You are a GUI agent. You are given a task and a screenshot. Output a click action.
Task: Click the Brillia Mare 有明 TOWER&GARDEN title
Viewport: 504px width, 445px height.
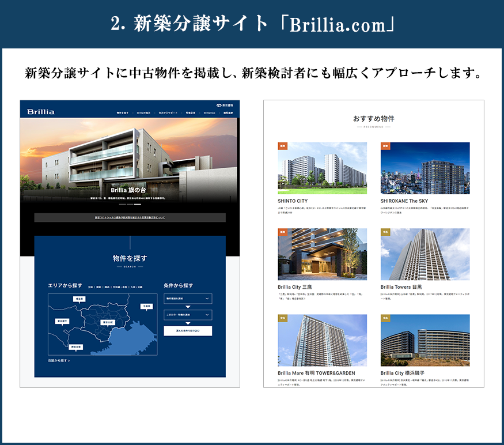317,373
